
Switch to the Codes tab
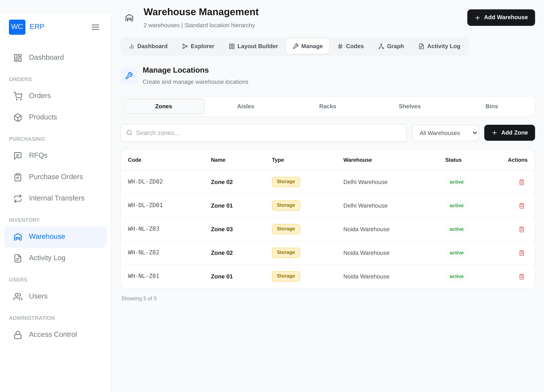[x=350, y=46]
